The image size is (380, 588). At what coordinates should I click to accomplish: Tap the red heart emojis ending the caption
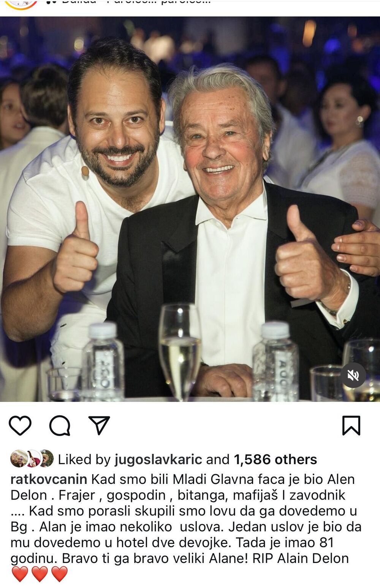pos(40,574)
